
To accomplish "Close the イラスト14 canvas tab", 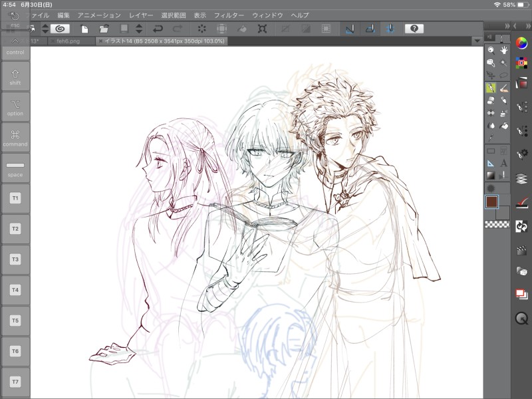I will [x=100, y=41].
